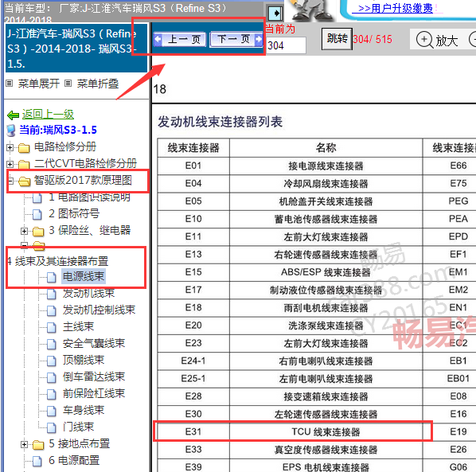Open 倒车雷达线束 page

pos(94,376)
